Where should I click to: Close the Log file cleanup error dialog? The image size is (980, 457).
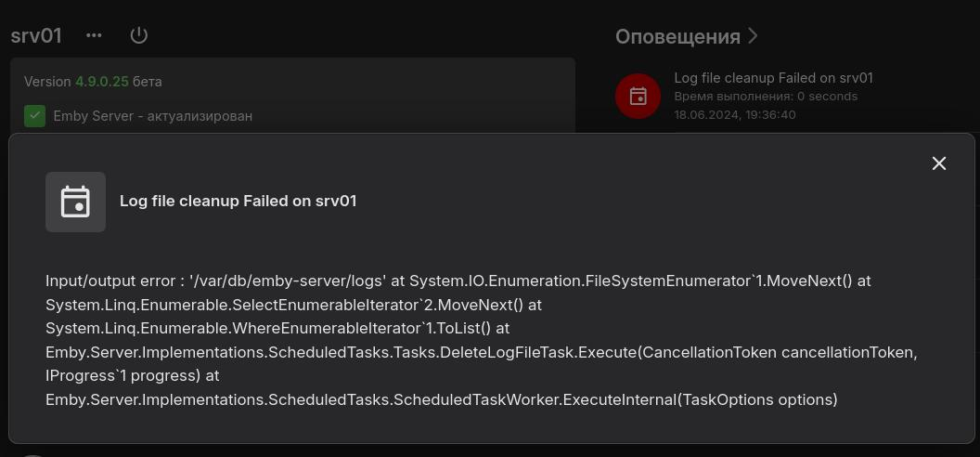939,163
